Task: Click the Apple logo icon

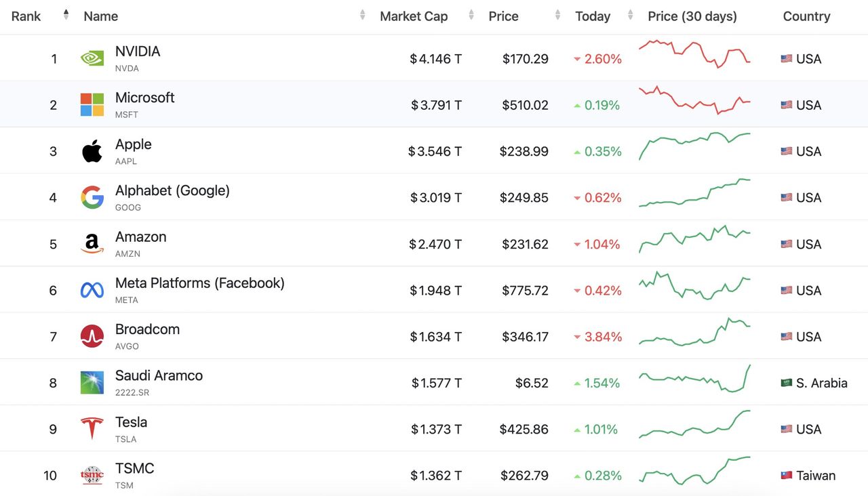Action: (x=92, y=151)
